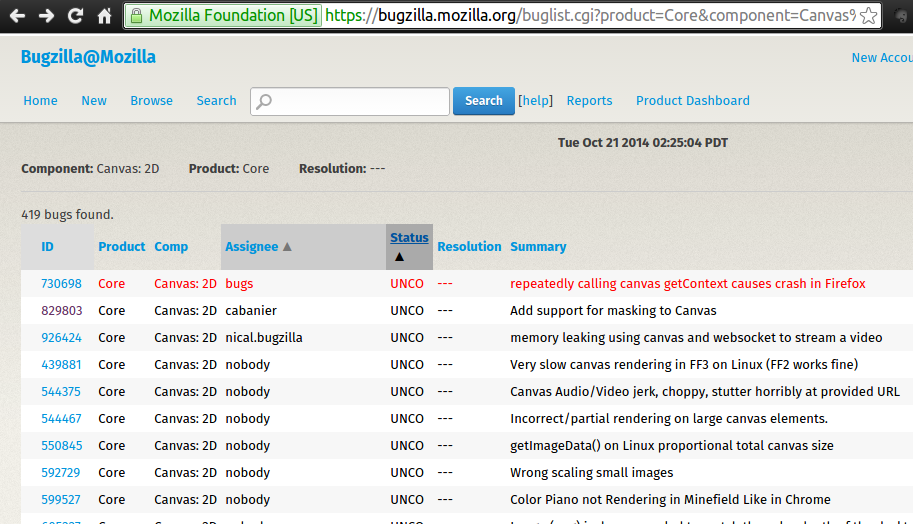Select assignee cell 'bugs' in red row

tap(239, 284)
